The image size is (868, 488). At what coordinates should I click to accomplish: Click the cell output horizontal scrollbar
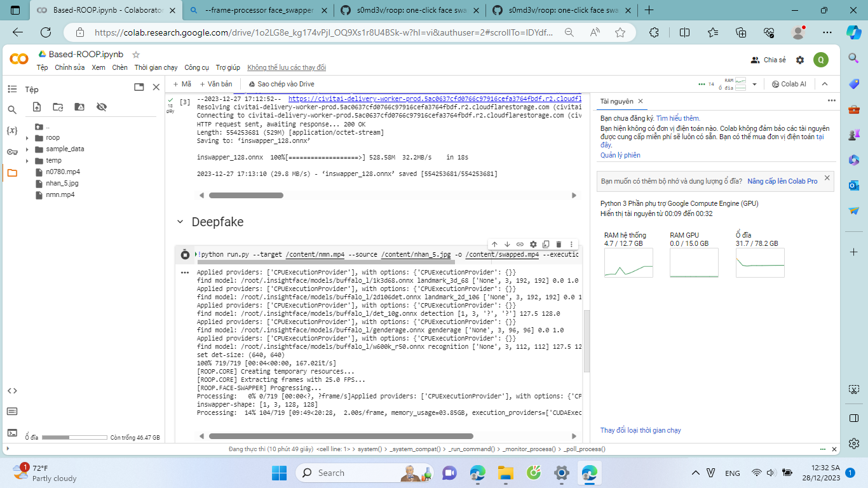(x=341, y=437)
